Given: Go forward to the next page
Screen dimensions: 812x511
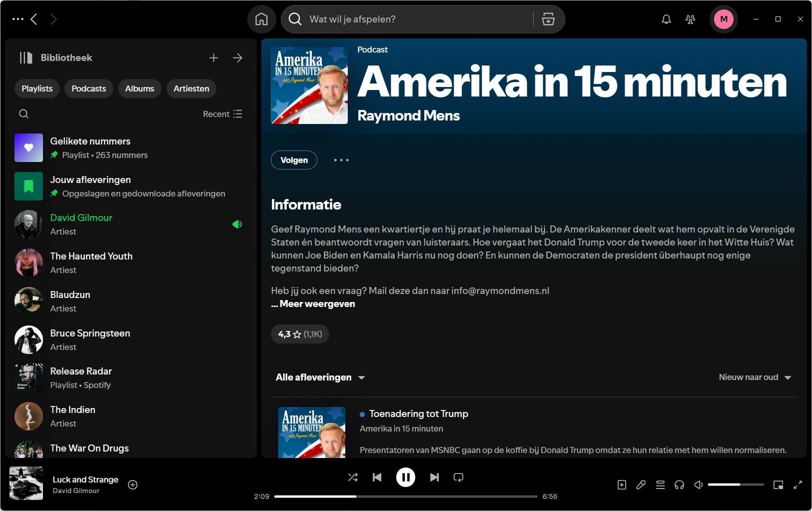Looking at the screenshot, I should [x=53, y=19].
